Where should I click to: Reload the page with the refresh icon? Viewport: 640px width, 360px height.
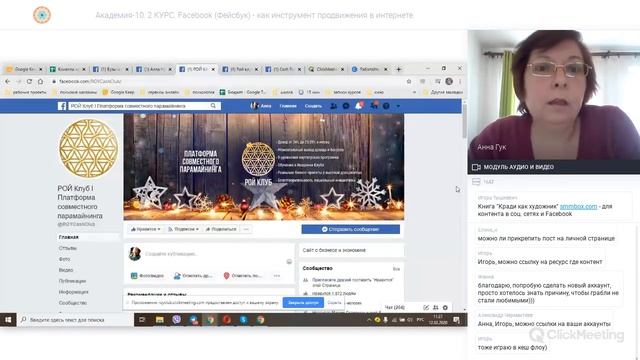[29, 81]
